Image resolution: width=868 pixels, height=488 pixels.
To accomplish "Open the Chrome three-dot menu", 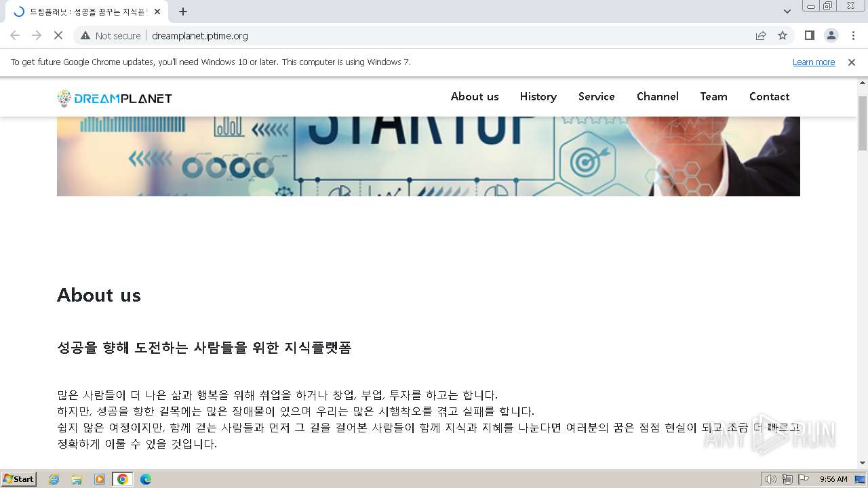I will tap(853, 35).
